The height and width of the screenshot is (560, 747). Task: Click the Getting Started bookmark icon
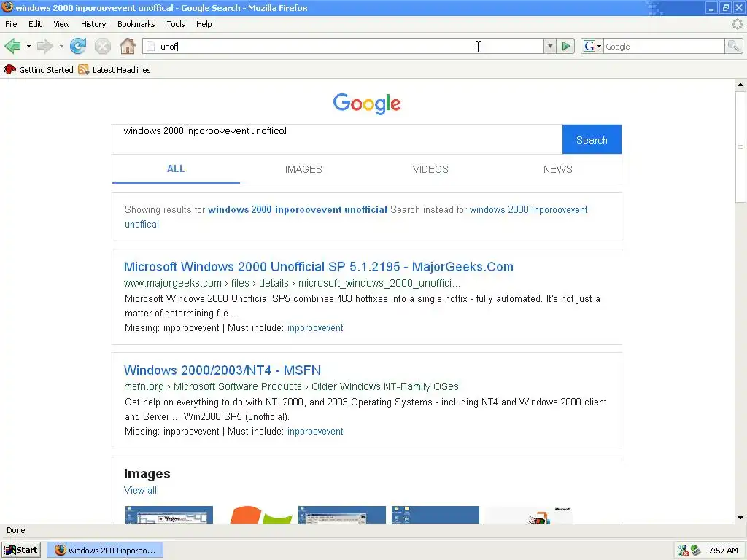tap(10, 69)
